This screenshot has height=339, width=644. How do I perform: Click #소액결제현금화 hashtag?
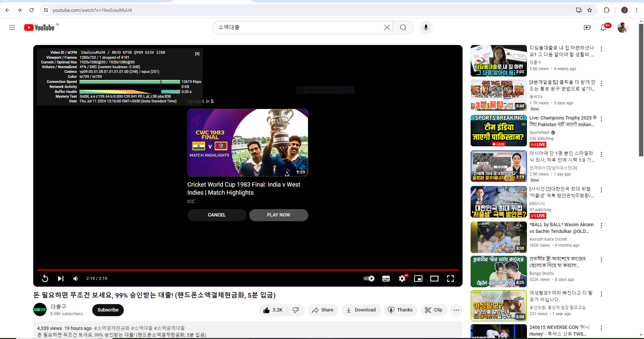click(112, 328)
